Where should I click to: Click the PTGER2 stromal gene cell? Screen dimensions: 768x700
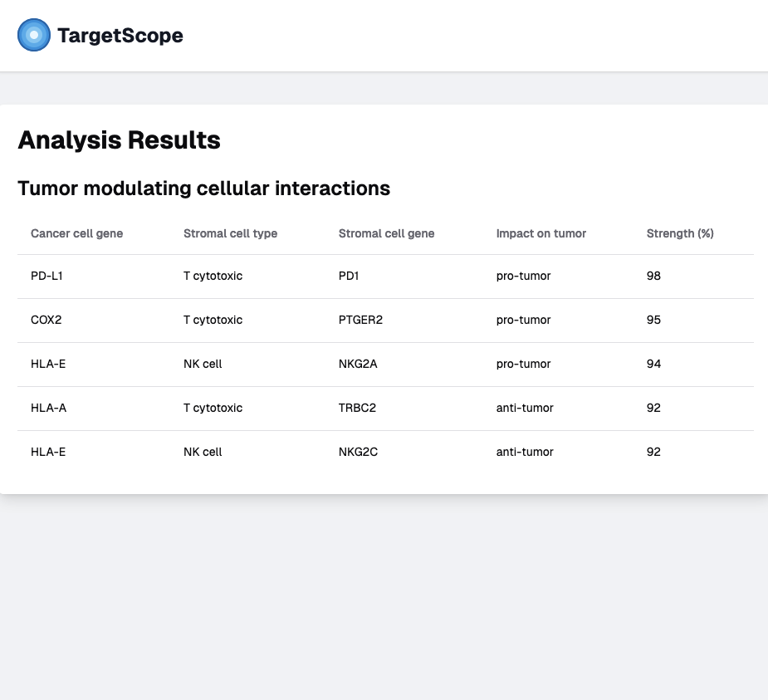click(x=360, y=320)
